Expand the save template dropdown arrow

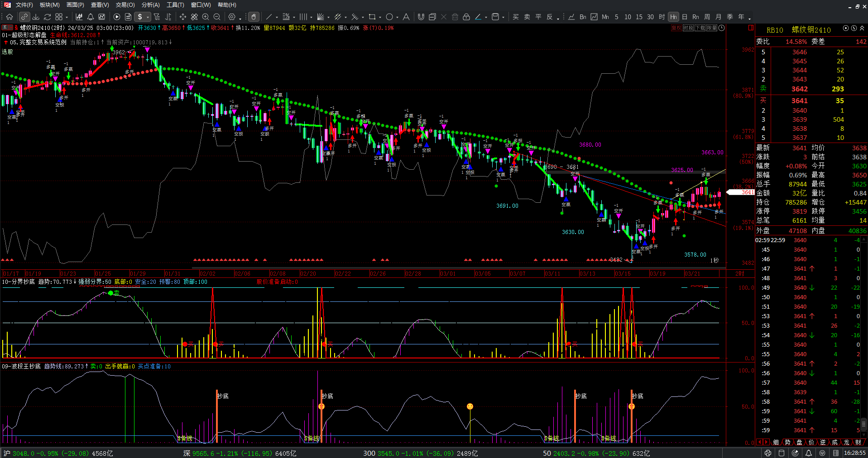click(504, 18)
